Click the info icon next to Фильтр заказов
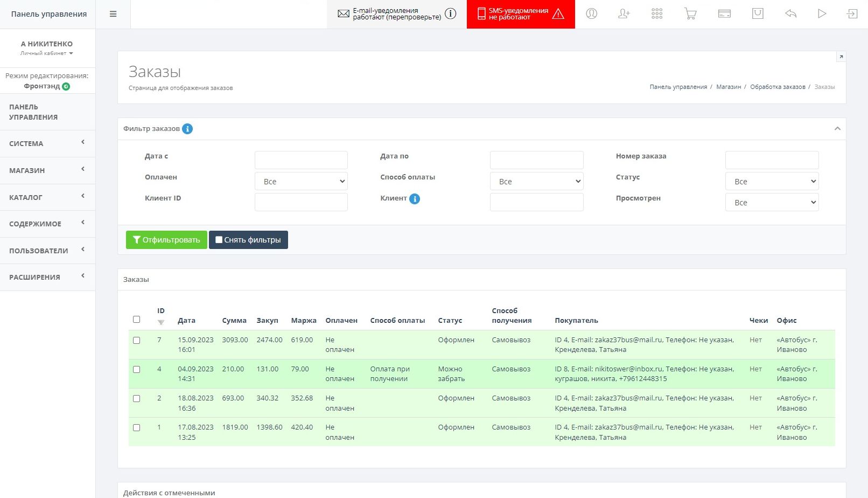 (x=187, y=129)
